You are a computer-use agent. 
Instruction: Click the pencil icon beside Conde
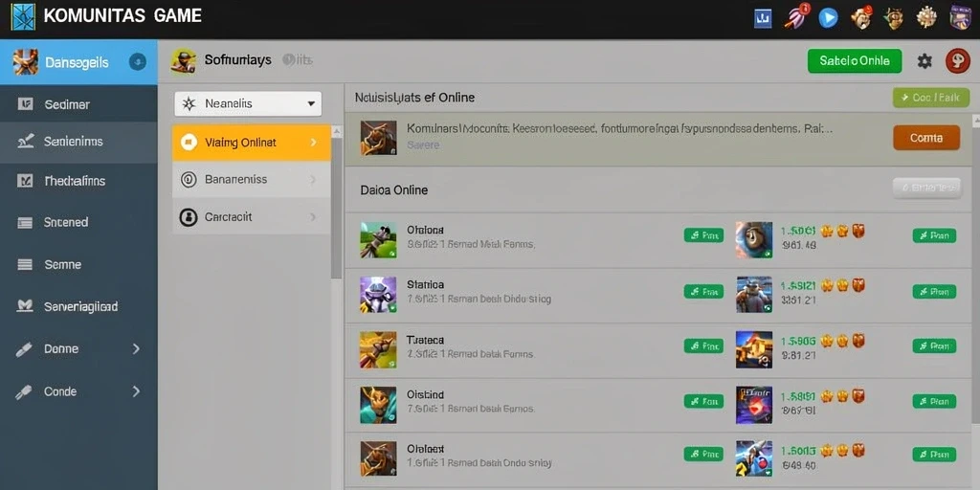coord(24,391)
